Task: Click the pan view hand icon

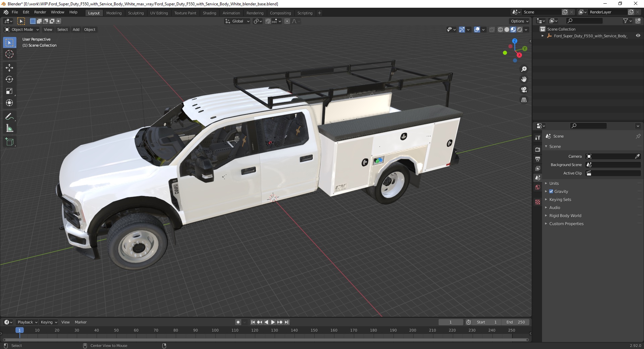Action: (x=524, y=80)
